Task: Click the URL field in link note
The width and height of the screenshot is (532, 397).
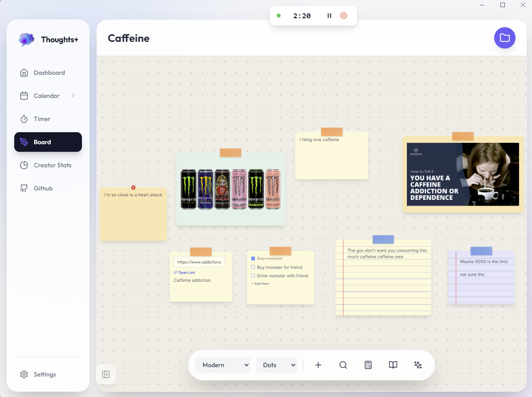Action: [x=199, y=262]
